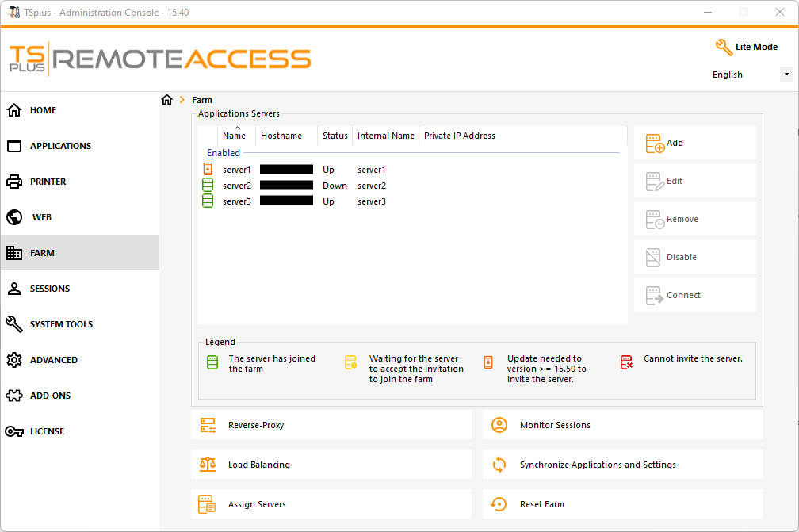Click the Reset Farm icon
This screenshot has height=532, width=799.
pos(499,504)
